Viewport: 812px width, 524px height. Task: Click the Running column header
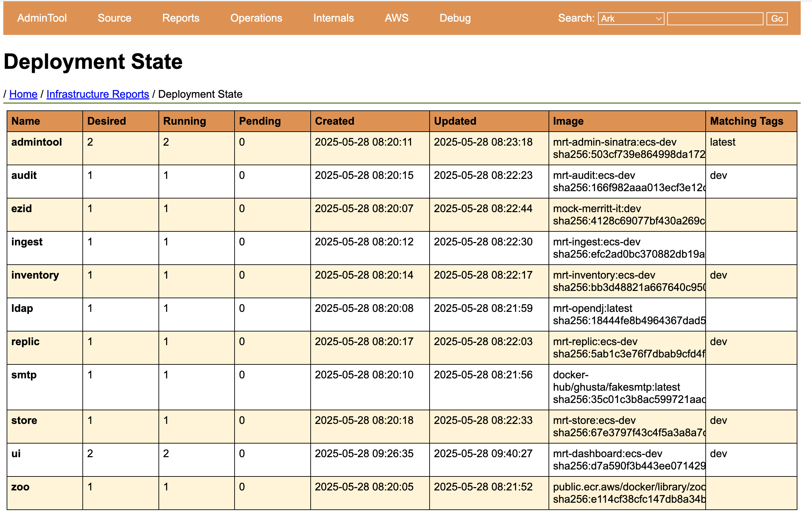197,121
